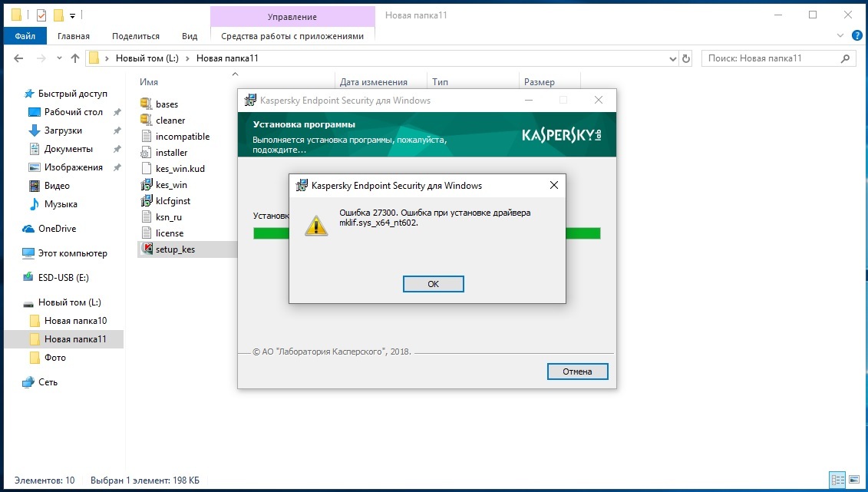868x492 pixels.
Task: Refresh the Explorer folder view
Action: (x=686, y=58)
